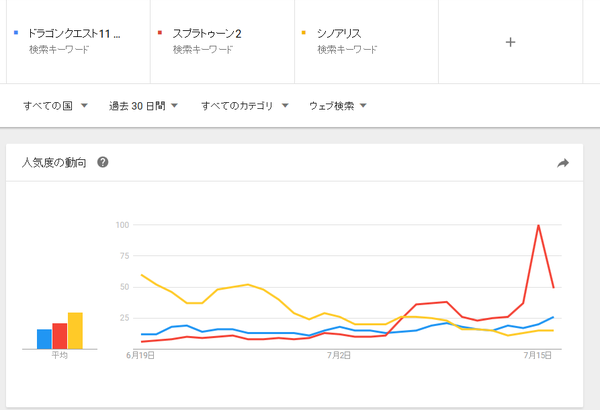The width and height of the screenshot is (600, 410).
Task: Select the スプラトゥーン2 search term box
Action: pyautogui.click(x=223, y=41)
